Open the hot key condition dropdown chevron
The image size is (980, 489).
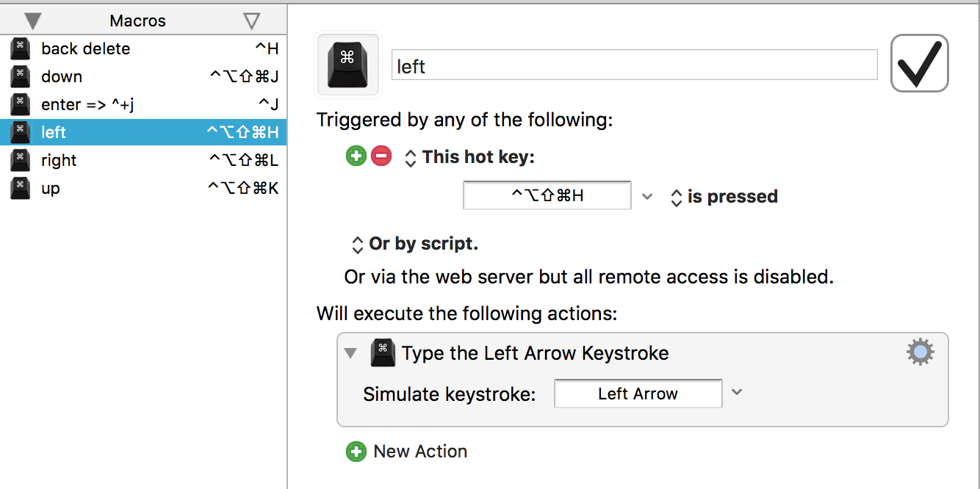click(647, 196)
